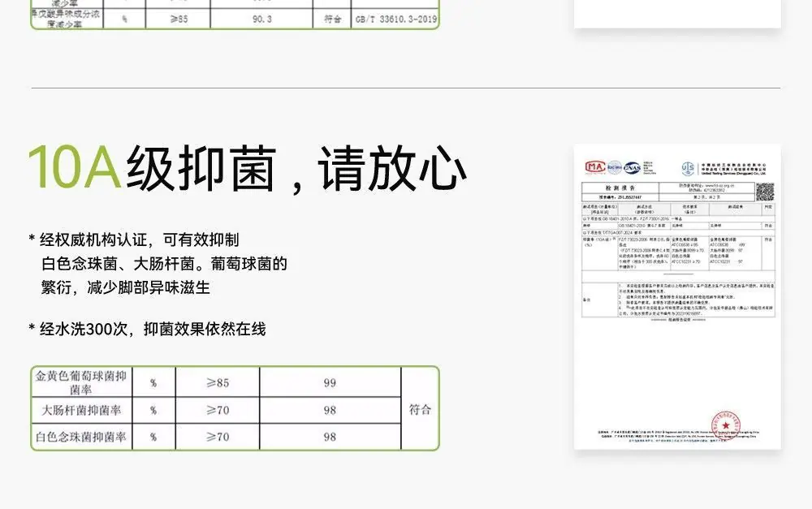Click the 符合 result cell in the antibacterial table
Image resolution: width=812 pixels, height=509 pixels.
pos(420,409)
